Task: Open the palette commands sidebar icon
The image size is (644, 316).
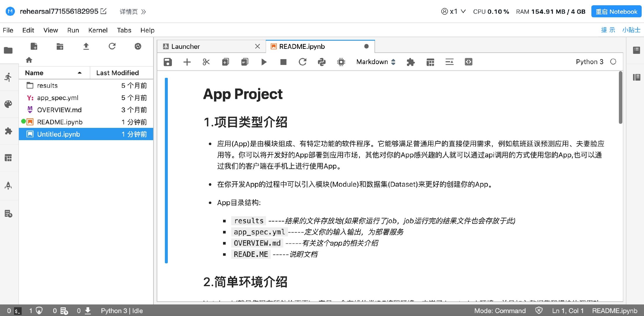Action: 8,104
